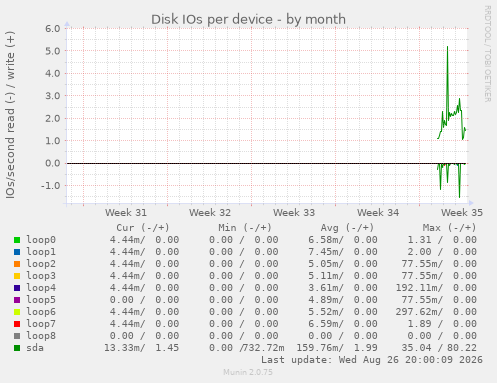
Task: Click the loop5 purple legend swatch
Action: [x=17, y=300]
